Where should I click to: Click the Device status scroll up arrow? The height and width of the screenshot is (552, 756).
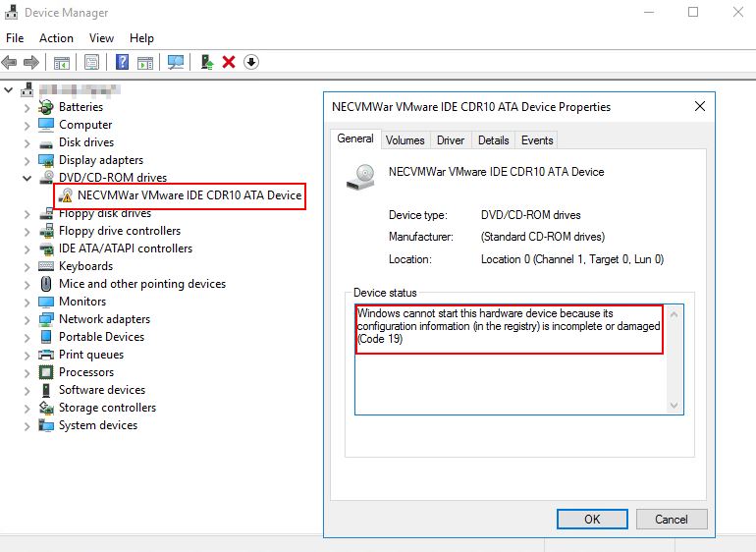tap(675, 314)
